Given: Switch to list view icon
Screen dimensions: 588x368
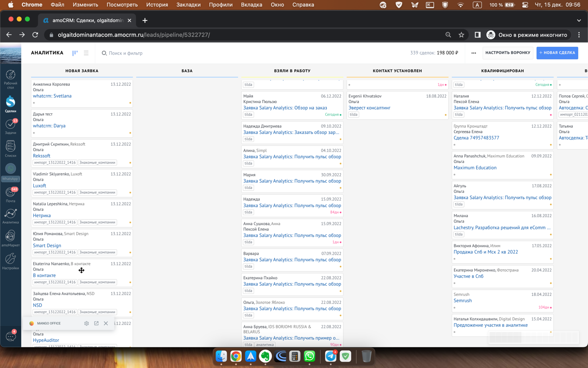Looking at the screenshot, I should point(86,53).
